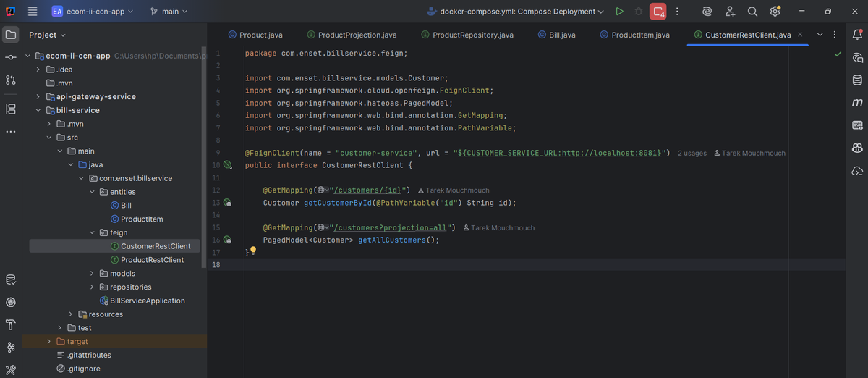Open the IDE settings gear icon
868x378 pixels.
(x=775, y=12)
